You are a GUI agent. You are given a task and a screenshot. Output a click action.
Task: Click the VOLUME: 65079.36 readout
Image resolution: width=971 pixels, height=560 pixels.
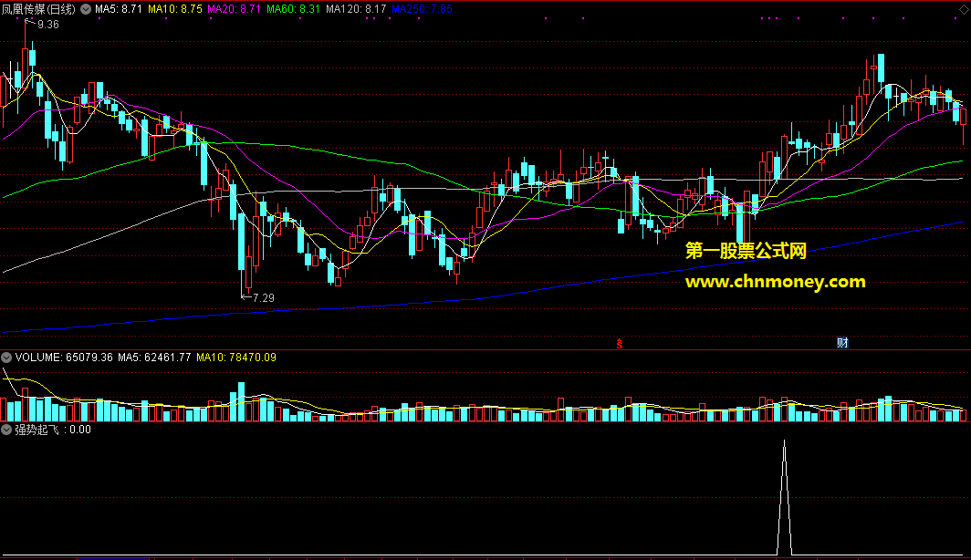pyautogui.click(x=64, y=357)
